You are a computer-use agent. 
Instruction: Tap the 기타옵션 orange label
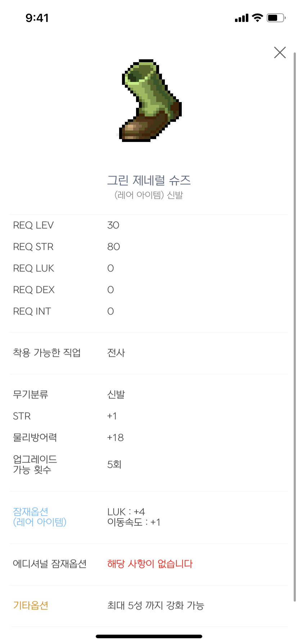[31, 606]
